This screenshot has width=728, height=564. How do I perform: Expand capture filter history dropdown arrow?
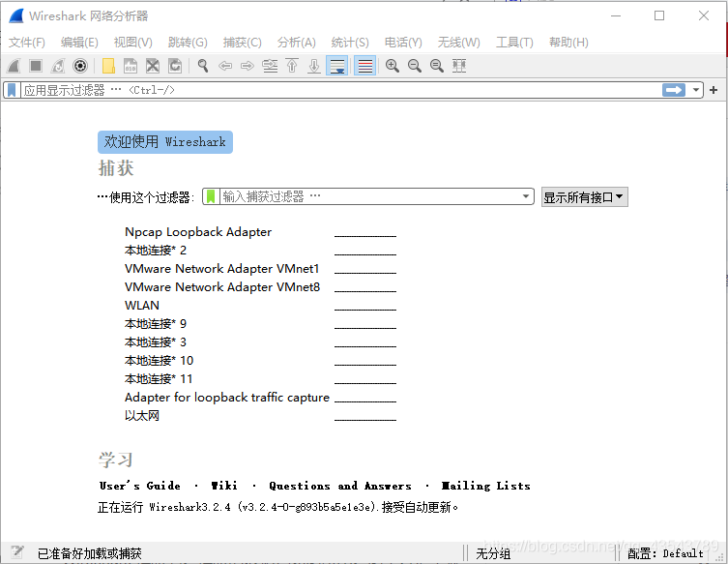click(x=526, y=196)
